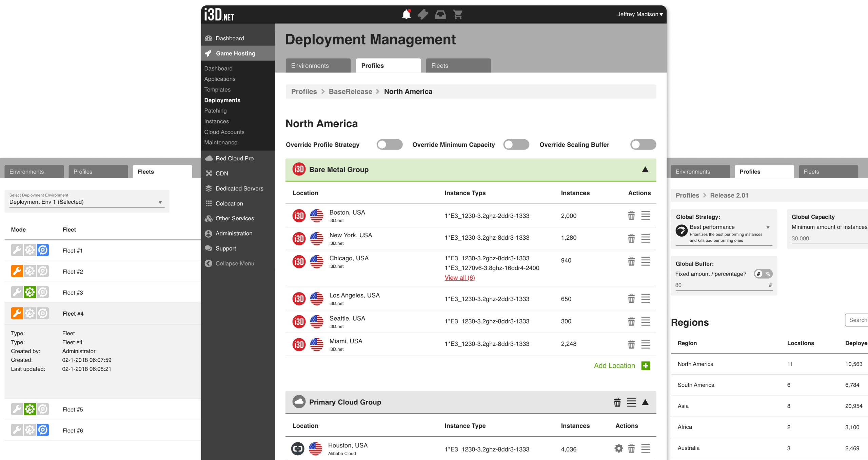Click green plus icon next to Add Location
Screen dimensions: 868x460
(646, 366)
